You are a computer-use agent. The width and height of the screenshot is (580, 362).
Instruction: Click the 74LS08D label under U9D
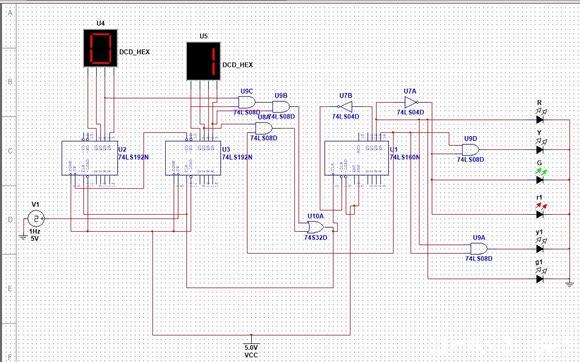(471, 160)
